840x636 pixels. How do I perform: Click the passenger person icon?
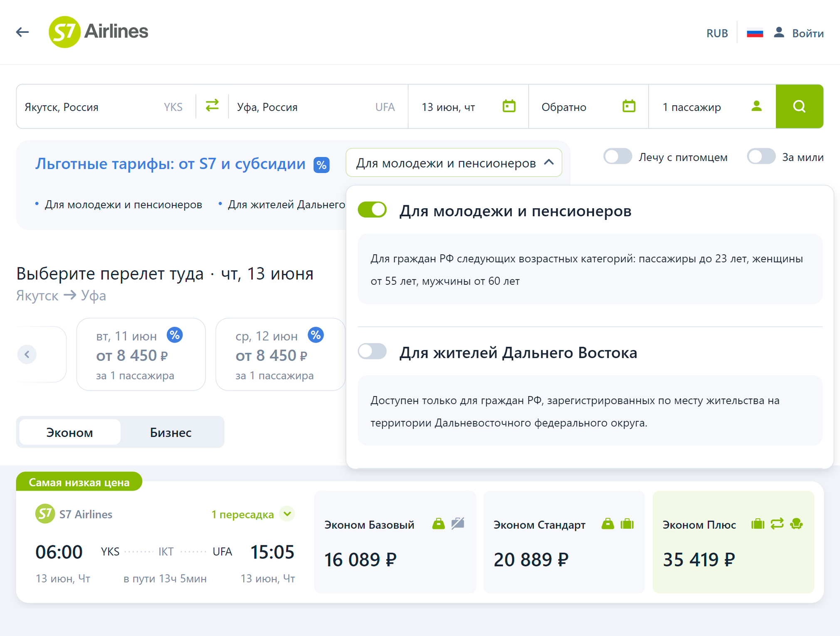pos(756,106)
